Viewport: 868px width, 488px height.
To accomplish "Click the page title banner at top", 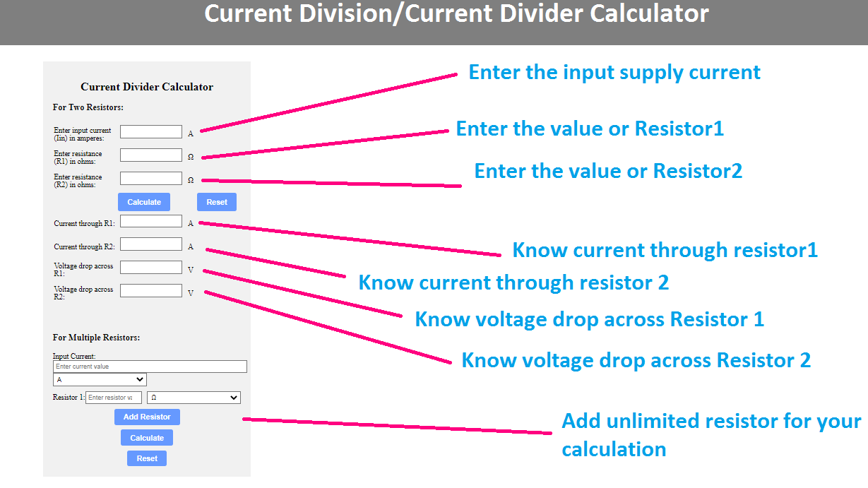I will coord(434,14).
